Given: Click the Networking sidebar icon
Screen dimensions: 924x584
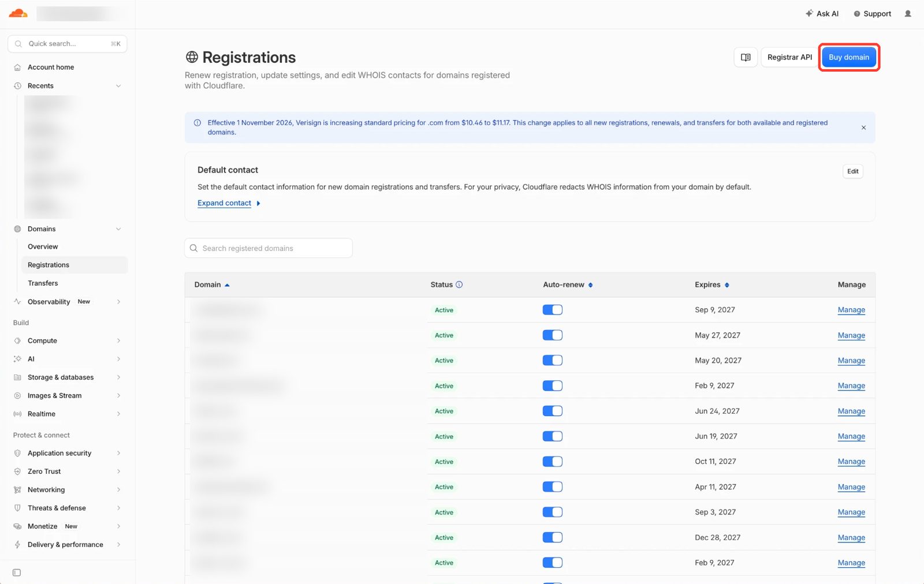Looking at the screenshot, I should click(x=17, y=490).
